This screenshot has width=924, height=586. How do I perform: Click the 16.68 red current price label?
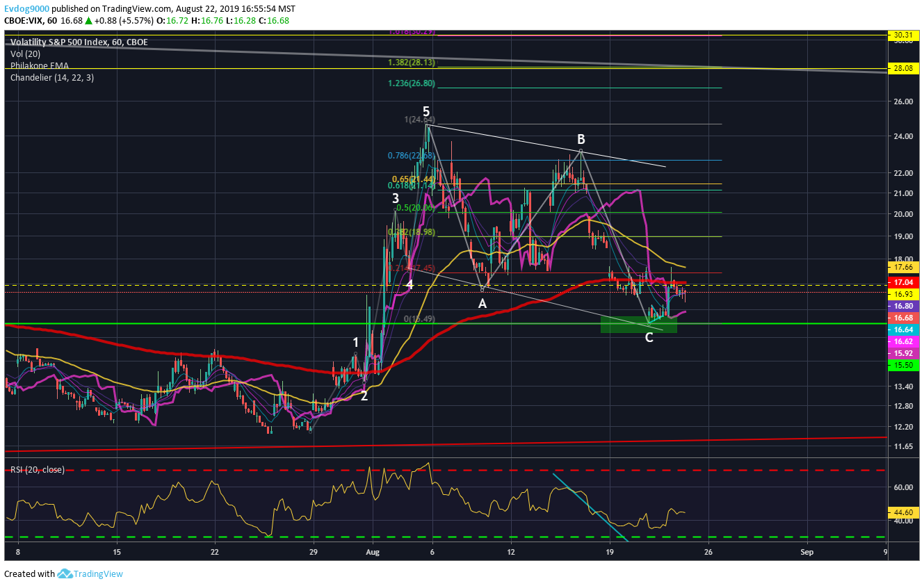pyautogui.click(x=903, y=318)
